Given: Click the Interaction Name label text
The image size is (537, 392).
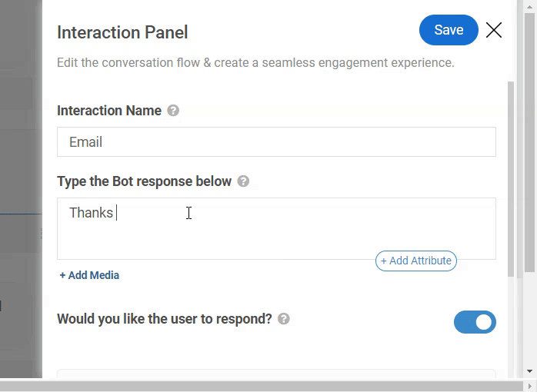Looking at the screenshot, I should coord(109,111).
